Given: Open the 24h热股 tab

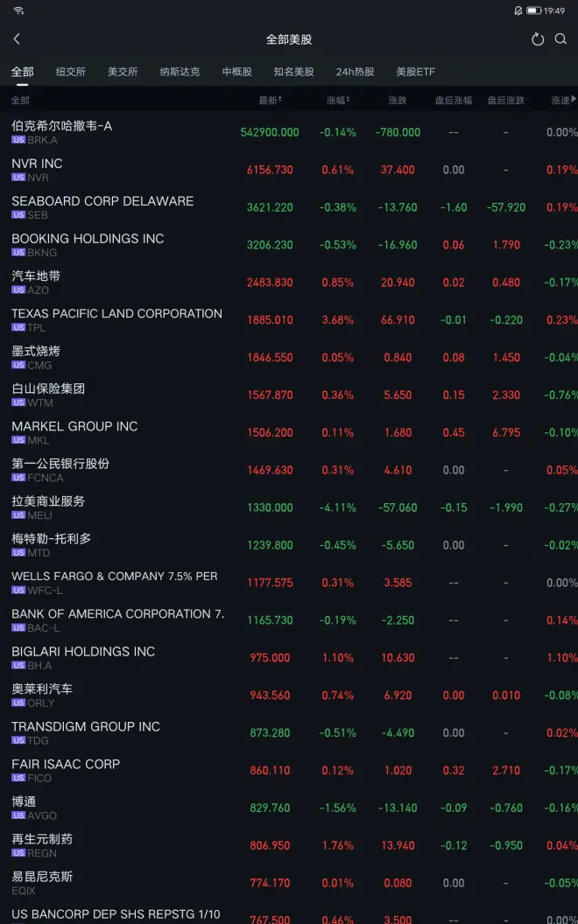Looking at the screenshot, I should click(355, 72).
